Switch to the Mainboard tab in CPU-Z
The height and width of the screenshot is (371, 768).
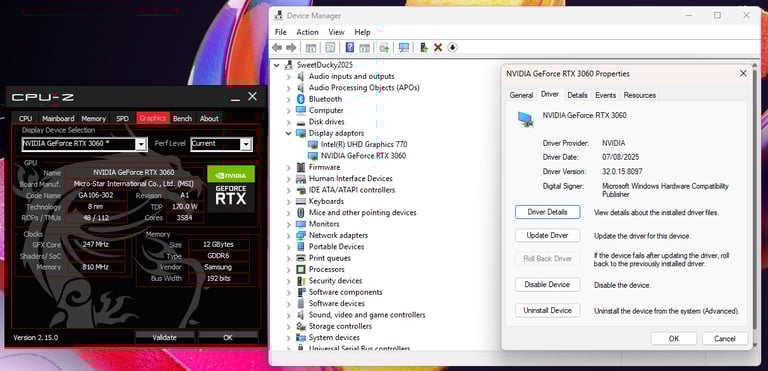[x=58, y=119]
